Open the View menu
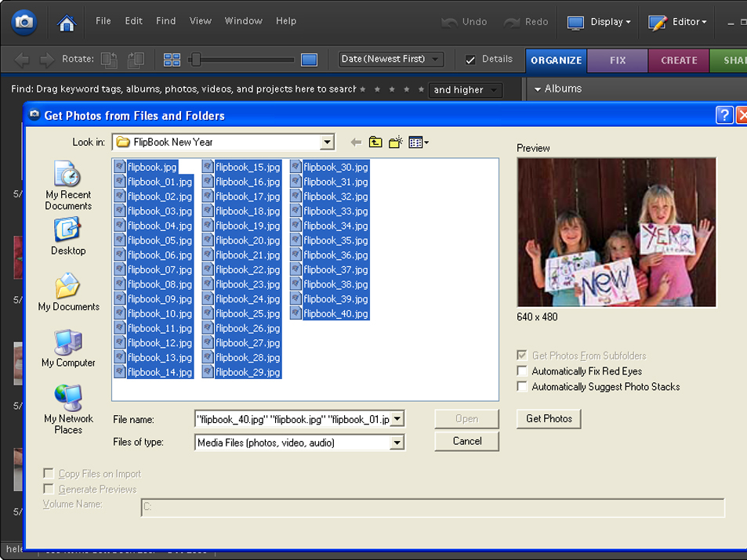The image size is (747, 560). click(200, 21)
